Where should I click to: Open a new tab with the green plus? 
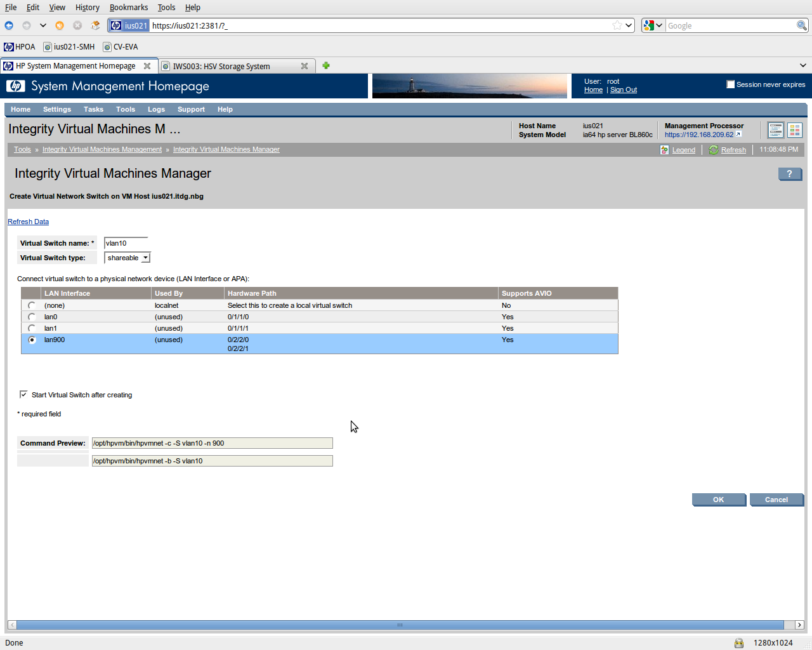(326, 65)
